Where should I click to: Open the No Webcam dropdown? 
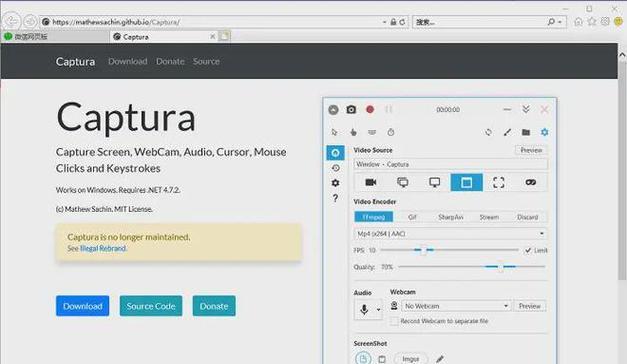456,306
